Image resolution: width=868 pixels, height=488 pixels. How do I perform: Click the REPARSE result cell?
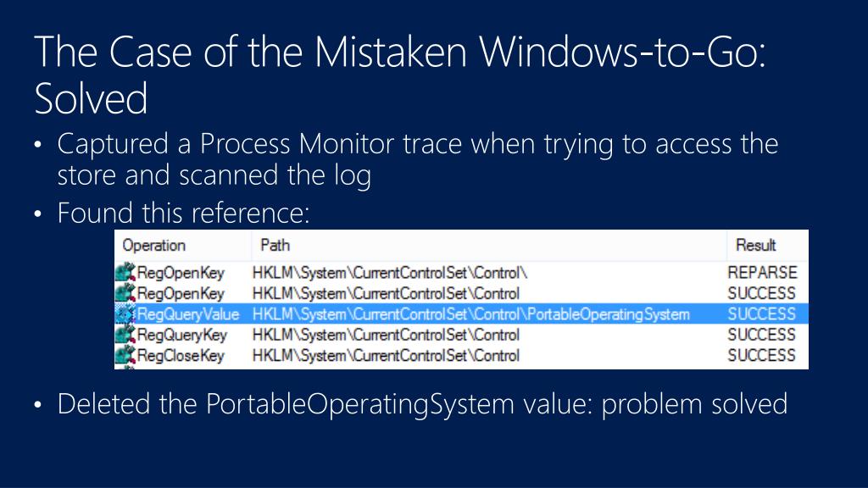click(x=762, y=272)
